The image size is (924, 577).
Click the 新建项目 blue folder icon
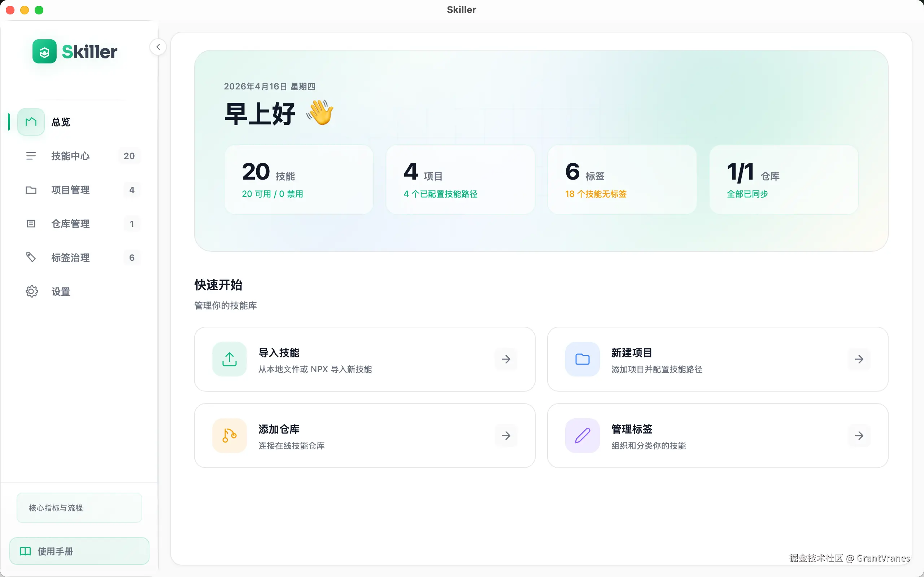click(582, 359)
